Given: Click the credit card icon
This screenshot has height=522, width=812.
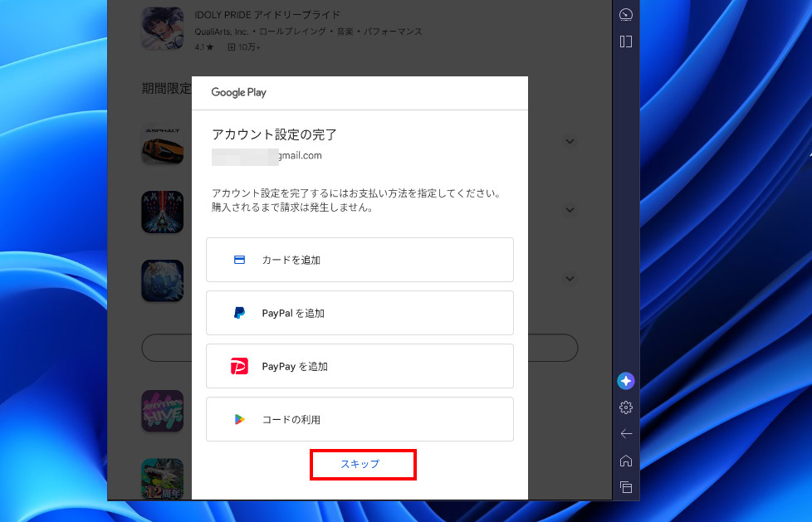Looking at the screenshot, I should tap(239, 260).
